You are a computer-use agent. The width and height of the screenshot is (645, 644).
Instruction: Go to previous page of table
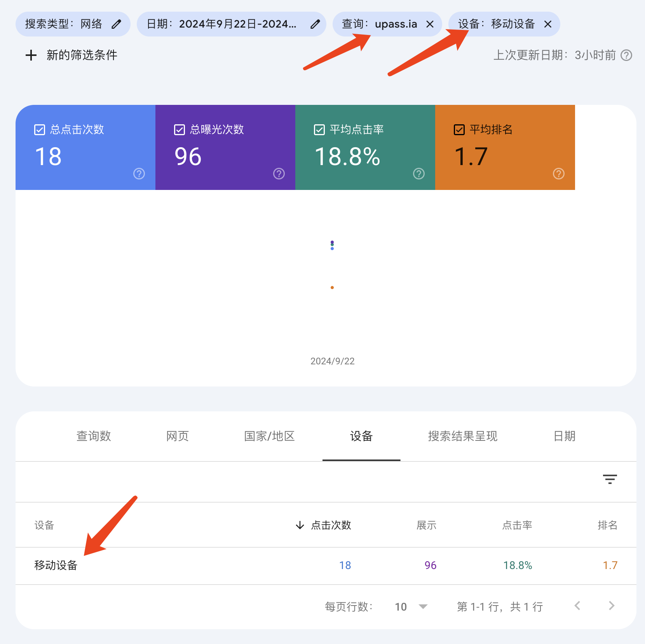pos(577,606)
